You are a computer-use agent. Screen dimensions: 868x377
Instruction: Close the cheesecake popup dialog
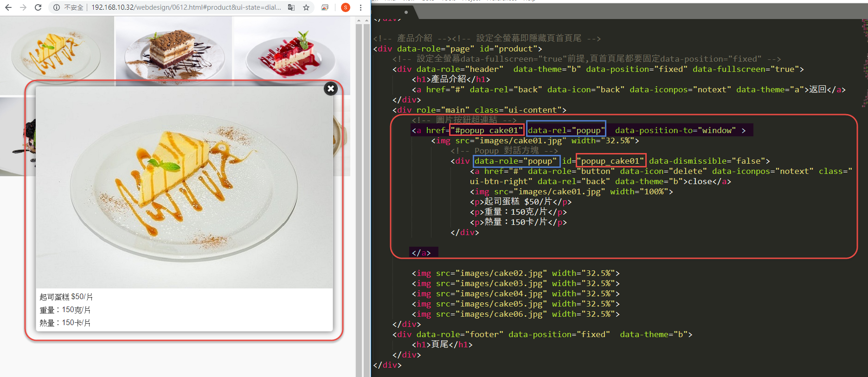330,89
